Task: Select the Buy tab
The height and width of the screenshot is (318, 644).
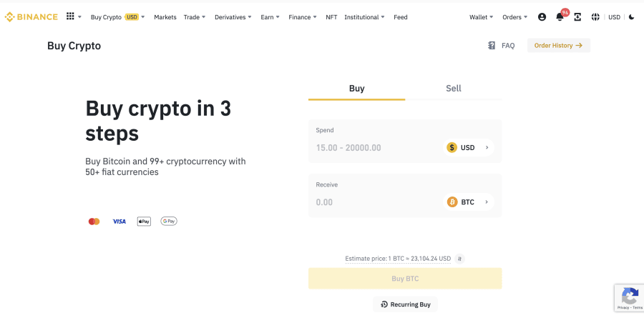Action: tap(356, 88)
